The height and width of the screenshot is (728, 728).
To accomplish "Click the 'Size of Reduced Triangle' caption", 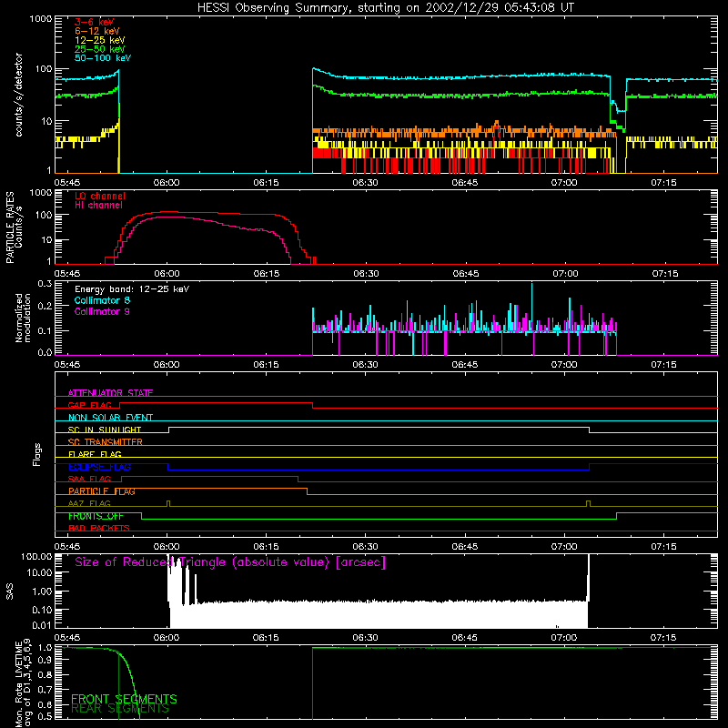I will pos(230,562).
